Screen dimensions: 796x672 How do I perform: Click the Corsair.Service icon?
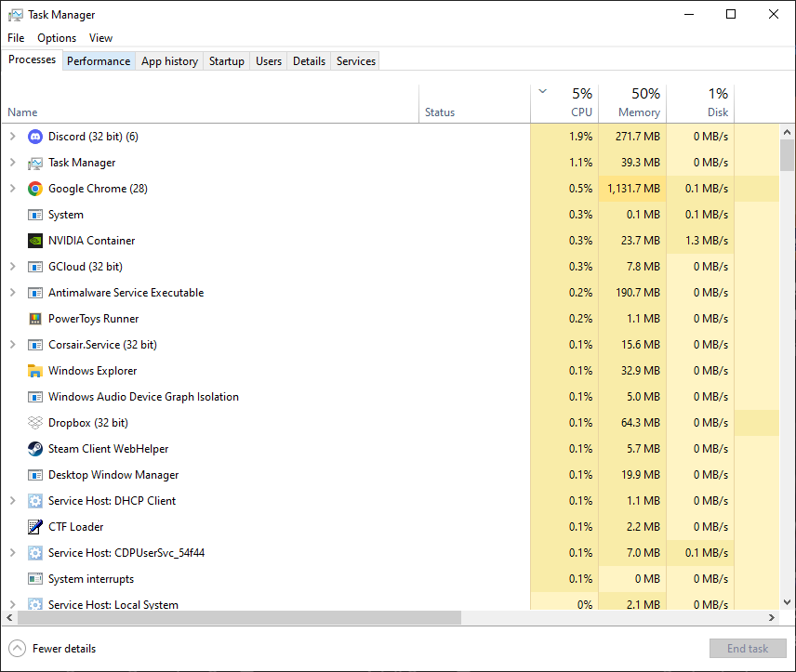35,345
